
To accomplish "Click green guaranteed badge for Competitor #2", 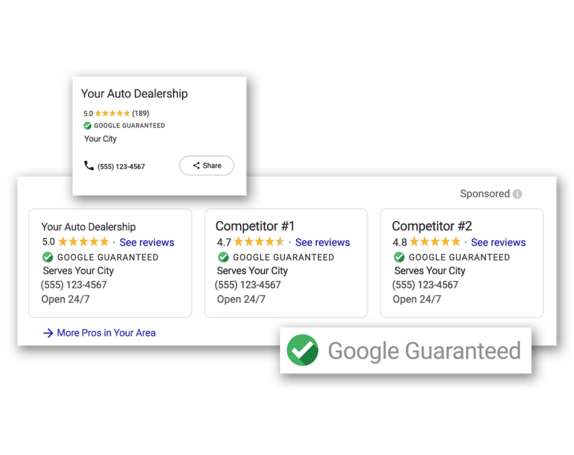I will pyautogui.click(x=399, y=257).
